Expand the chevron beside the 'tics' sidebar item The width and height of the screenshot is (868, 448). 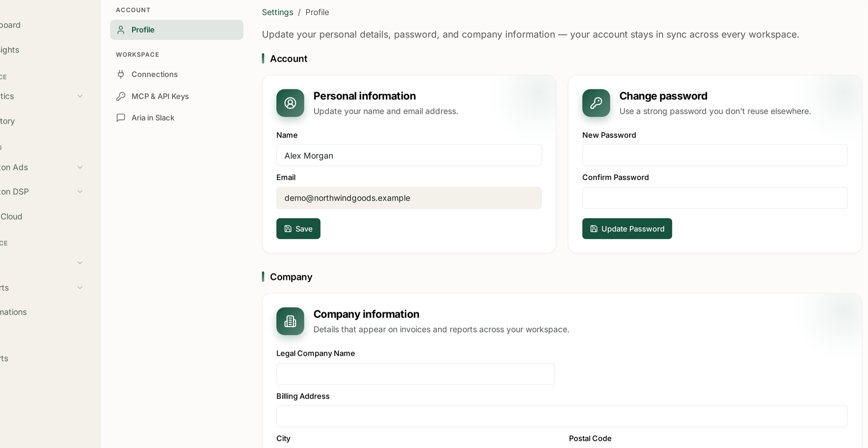tap(80, 96)
